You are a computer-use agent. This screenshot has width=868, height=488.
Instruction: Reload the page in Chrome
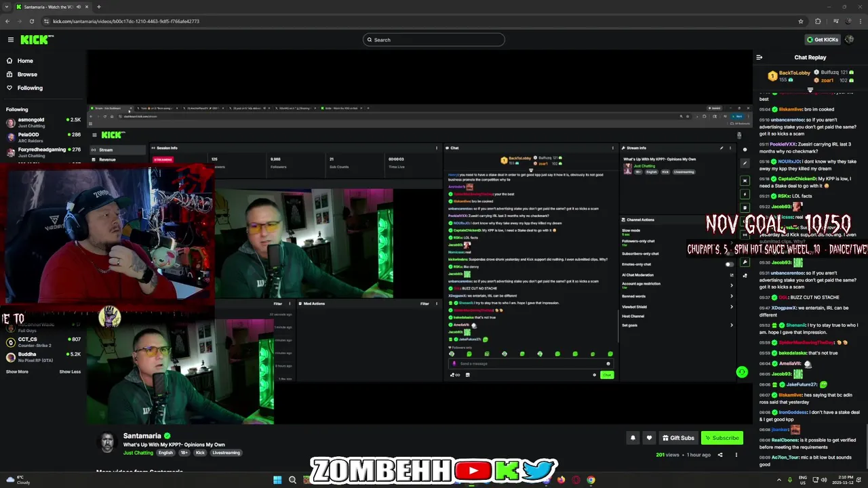point(31,21)
